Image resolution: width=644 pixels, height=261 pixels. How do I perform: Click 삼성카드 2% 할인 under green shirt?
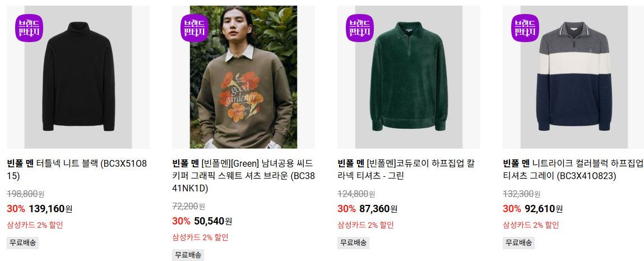pos(365,225)
